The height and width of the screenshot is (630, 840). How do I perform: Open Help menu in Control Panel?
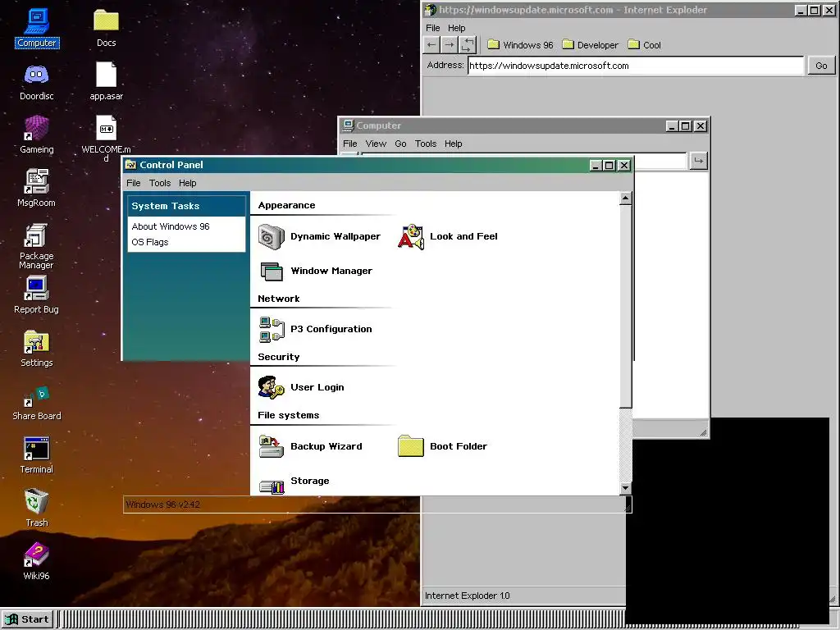[188, 183]
